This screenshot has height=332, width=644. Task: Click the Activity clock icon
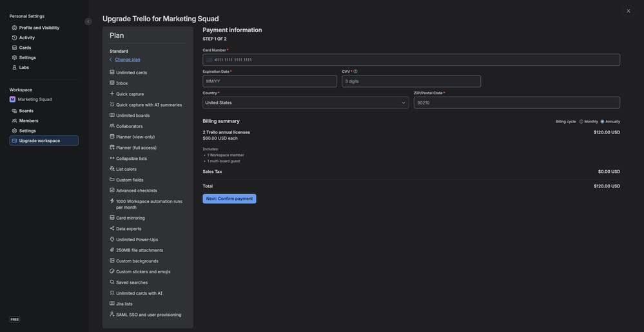click(x=14, y=38)
